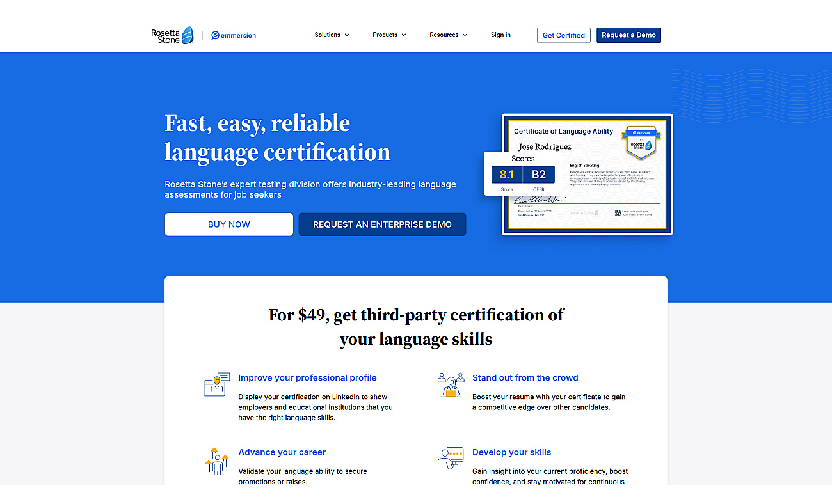The image size is (832, 504).
Task: Click the Get Certified button
Action: click(x=563, y=35)
